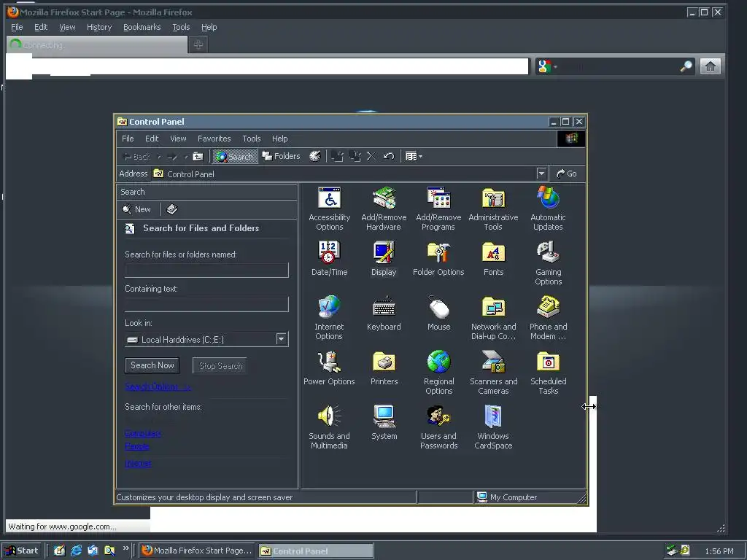Open Automatic Updates applet
The image size is (747, 560).
[548, 209]
